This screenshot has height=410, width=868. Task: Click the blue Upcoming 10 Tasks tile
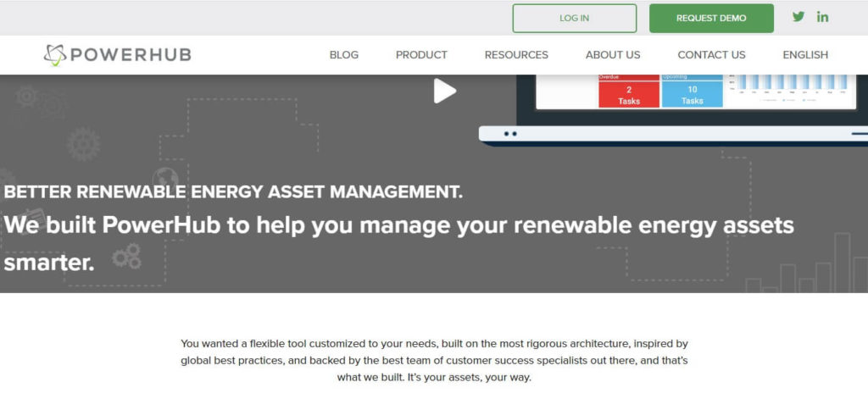pos(692,91)
